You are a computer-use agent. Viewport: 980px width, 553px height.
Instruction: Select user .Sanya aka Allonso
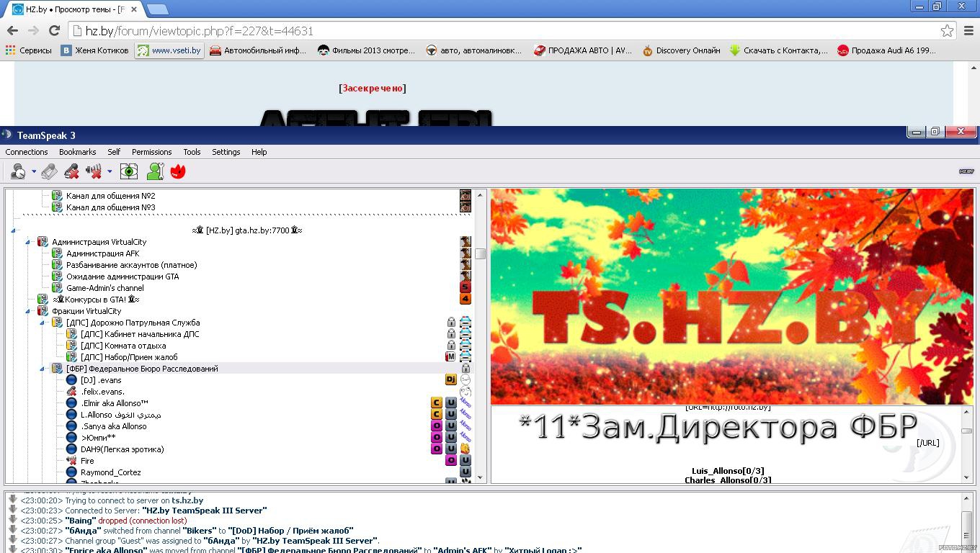pyautogui.click(x=113, y=426)
